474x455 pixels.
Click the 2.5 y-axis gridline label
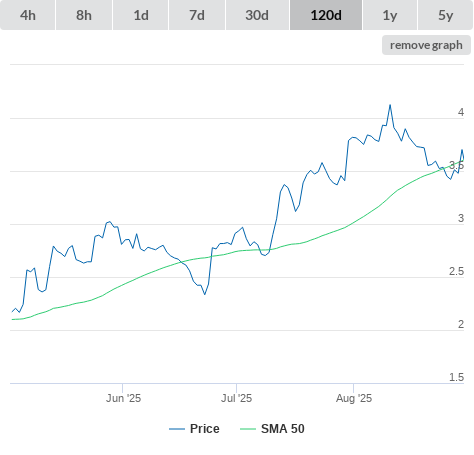click(456, 271)
